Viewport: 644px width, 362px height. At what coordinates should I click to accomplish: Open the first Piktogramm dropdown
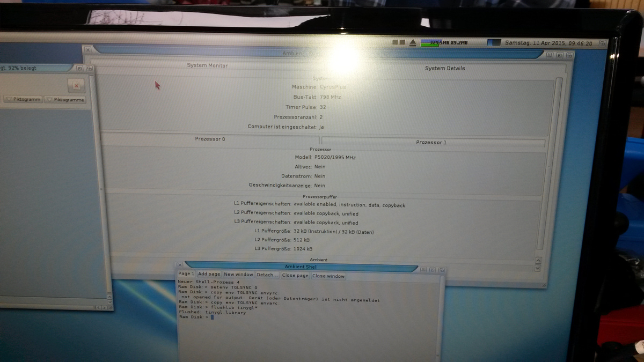23,100
